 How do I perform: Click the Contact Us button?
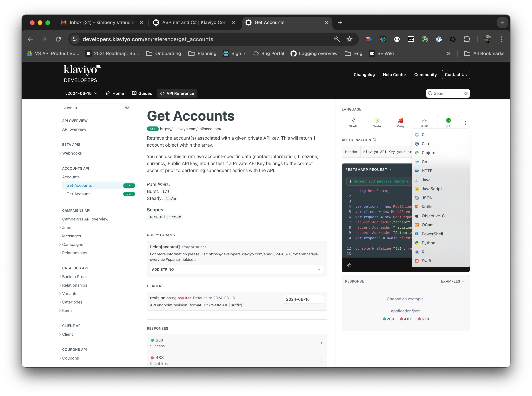(x=456, y=74)
